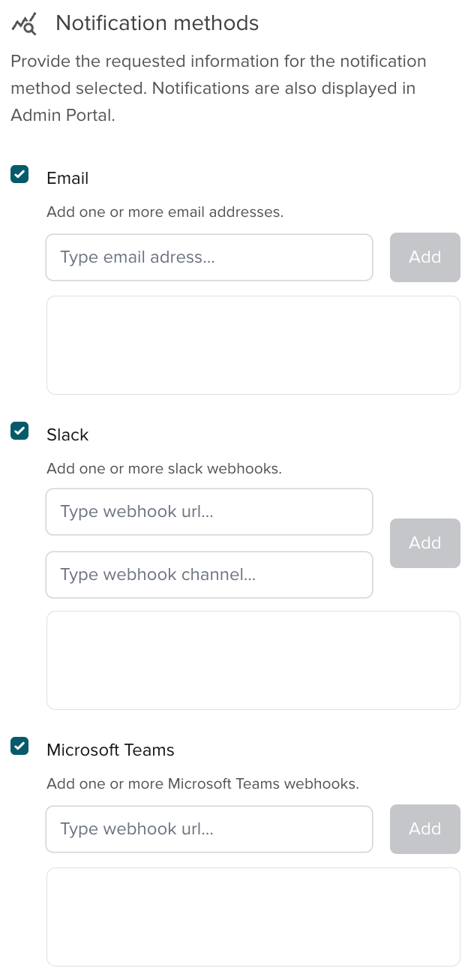Select the Email section label
The height and width of the screenshot is (980, 474).
pyautogui.click(x=67, y=178)
